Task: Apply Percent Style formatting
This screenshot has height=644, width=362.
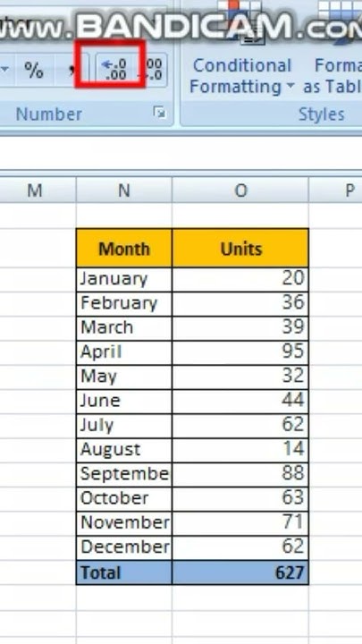Action: 34,70
